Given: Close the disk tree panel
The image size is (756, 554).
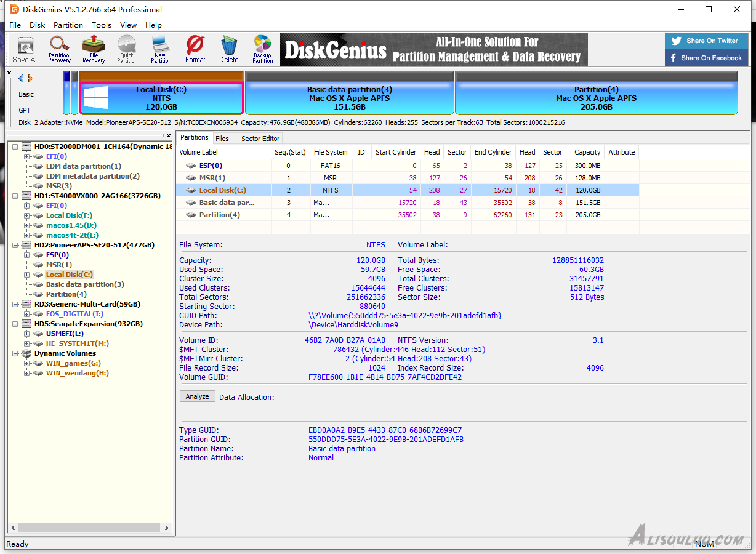Looking at the screenshot, I should (169, 136).
